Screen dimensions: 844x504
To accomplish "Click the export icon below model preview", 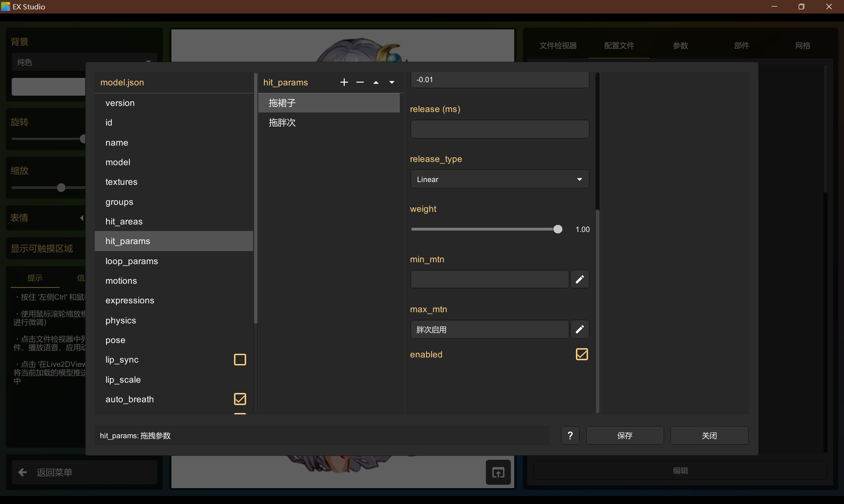I will 498,472.
